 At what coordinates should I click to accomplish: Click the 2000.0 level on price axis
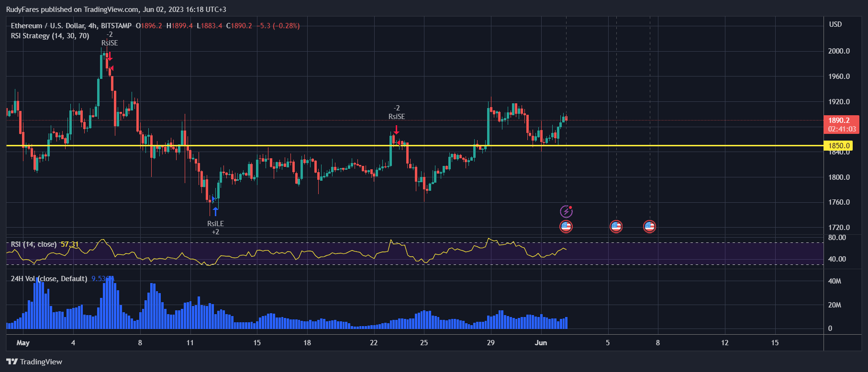[839, 51]
